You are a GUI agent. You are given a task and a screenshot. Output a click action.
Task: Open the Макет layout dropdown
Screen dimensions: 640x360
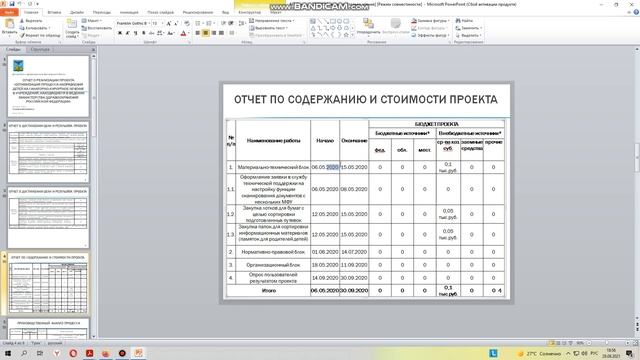tap(92, 20)
